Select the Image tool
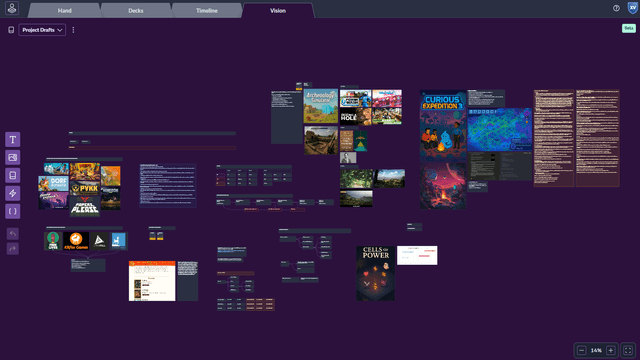 click(13, 158)
